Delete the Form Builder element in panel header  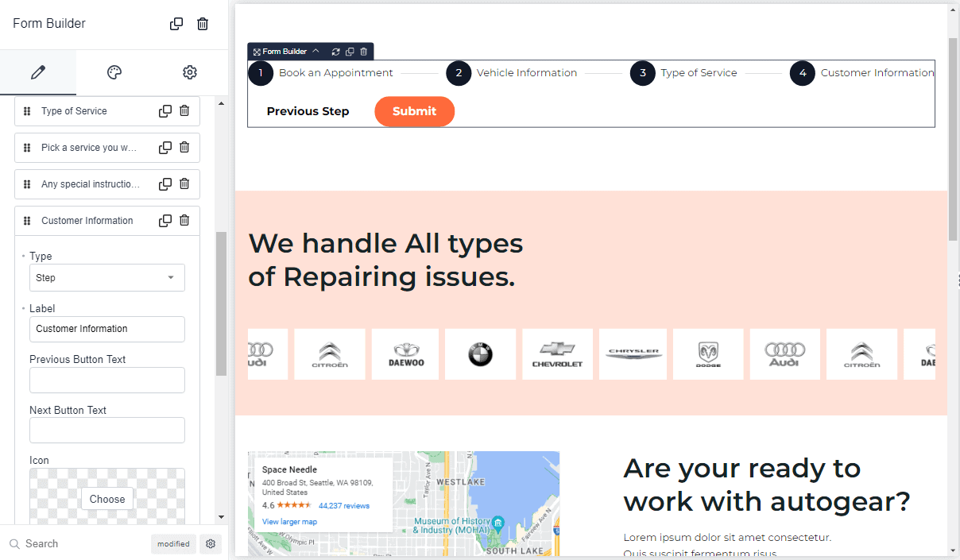click(203, 24)
